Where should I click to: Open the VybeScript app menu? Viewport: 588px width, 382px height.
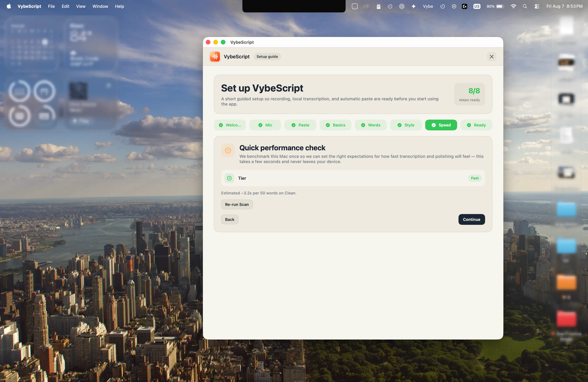tap(29, 6)
